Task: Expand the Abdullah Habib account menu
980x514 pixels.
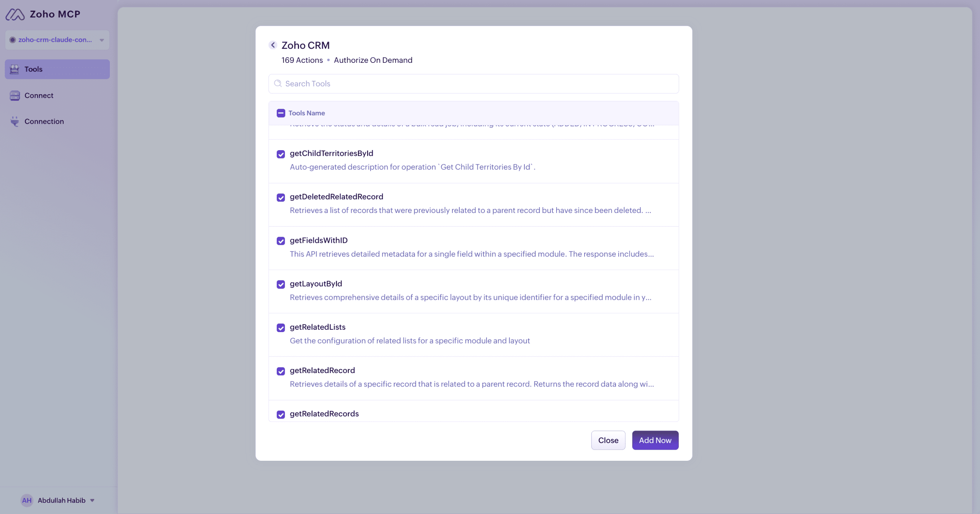Action: [92, 500]
